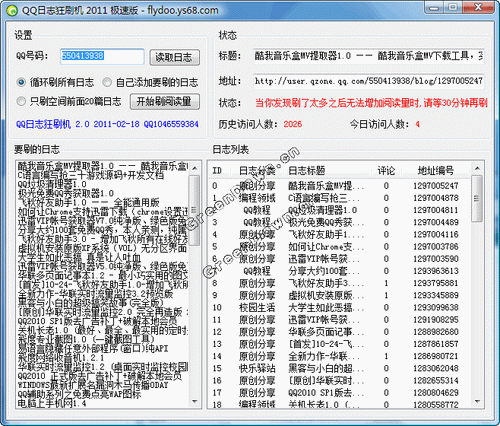Select 校园生活 category in row 10
The height and width of the screenshot is (426, 500).
coord(257,307)
